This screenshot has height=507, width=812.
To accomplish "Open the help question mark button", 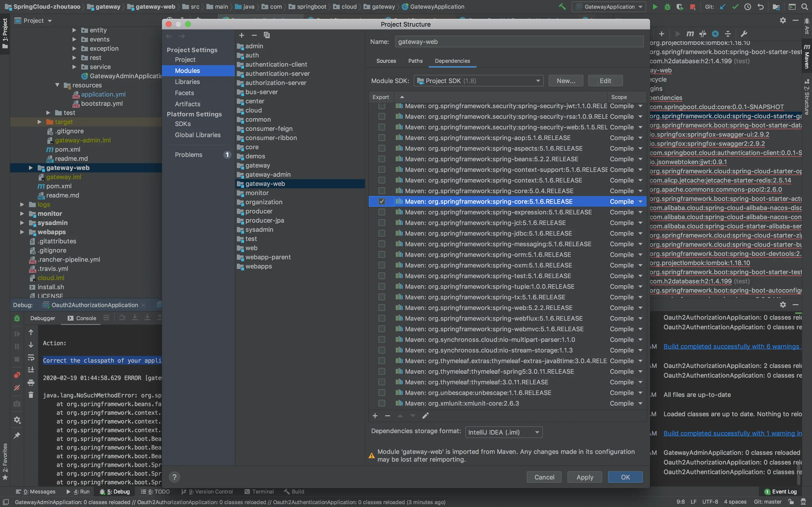I will pyautogui.click(x=175, y=477).
